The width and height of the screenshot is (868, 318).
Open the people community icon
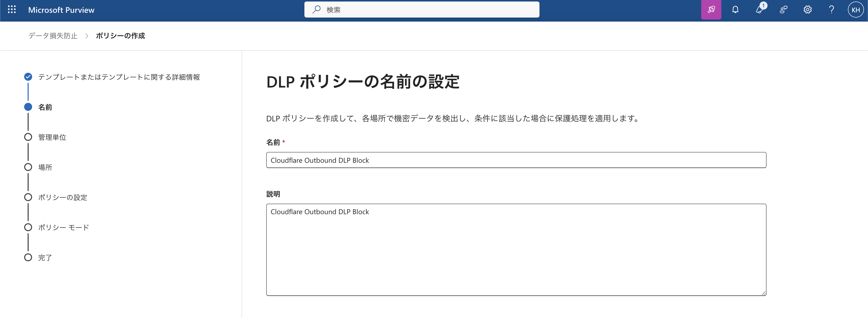pyautogui.click(x=783, y=10)
